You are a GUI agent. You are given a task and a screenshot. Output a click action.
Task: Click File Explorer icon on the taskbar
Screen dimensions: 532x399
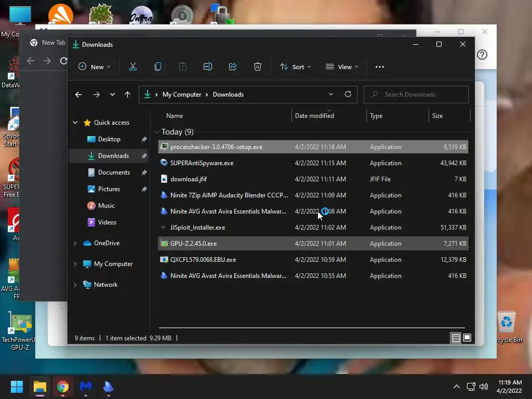[x=39, y=387]
